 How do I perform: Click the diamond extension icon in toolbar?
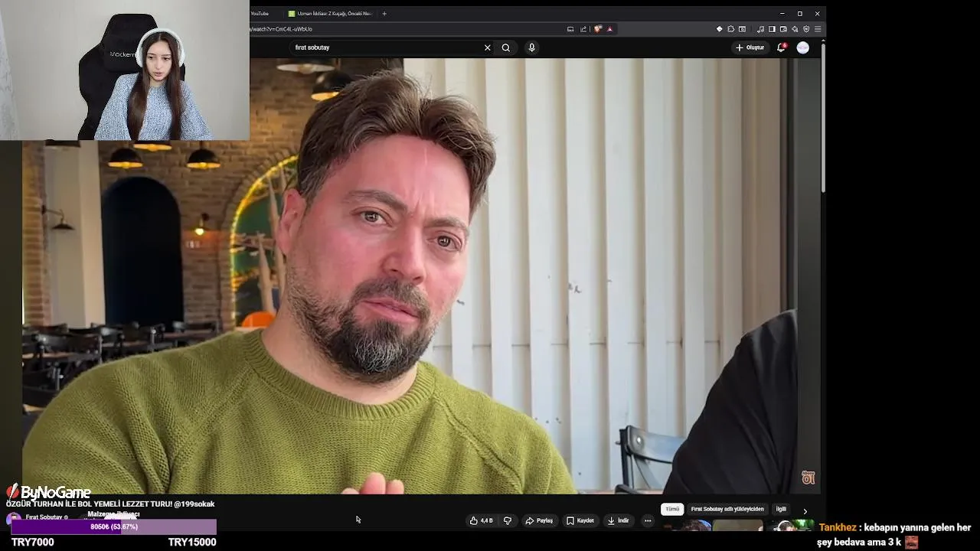(719, 29)
